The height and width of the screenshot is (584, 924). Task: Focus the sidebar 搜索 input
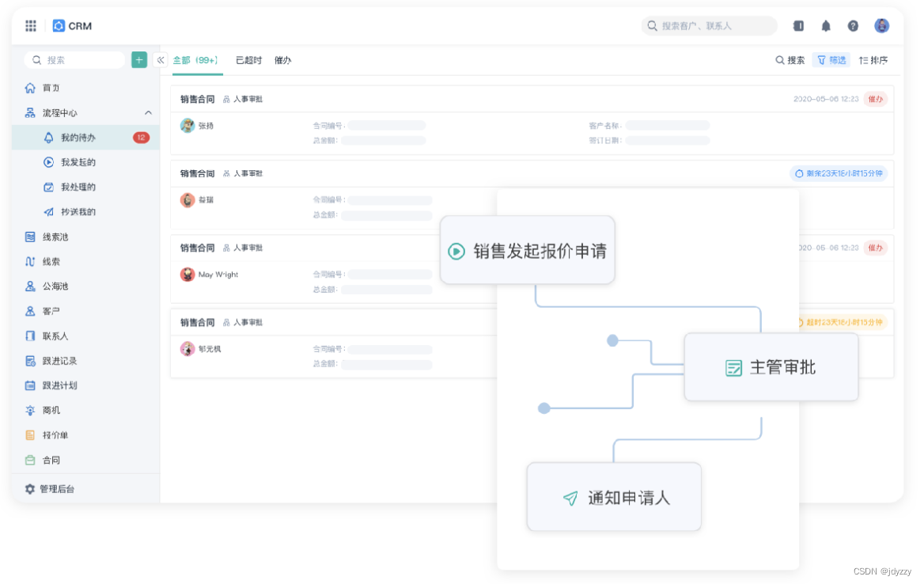click(75, 60)
